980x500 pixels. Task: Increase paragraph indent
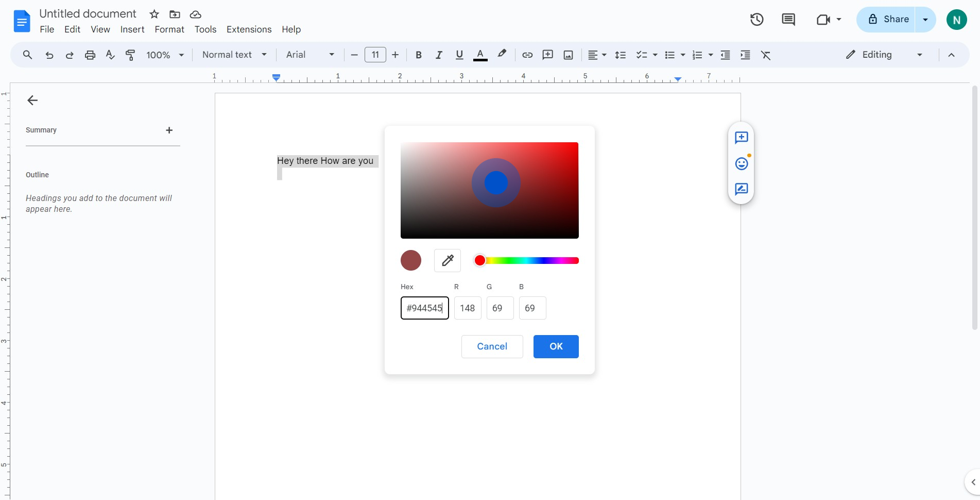tap(745, 55)
